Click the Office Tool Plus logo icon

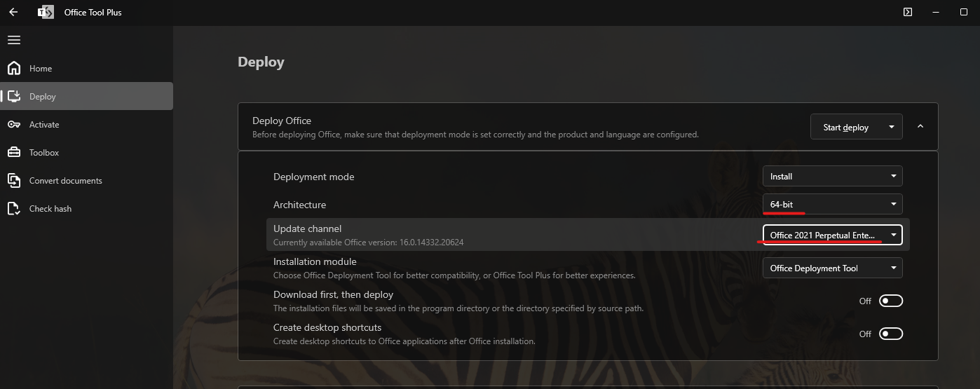point(46,12)
